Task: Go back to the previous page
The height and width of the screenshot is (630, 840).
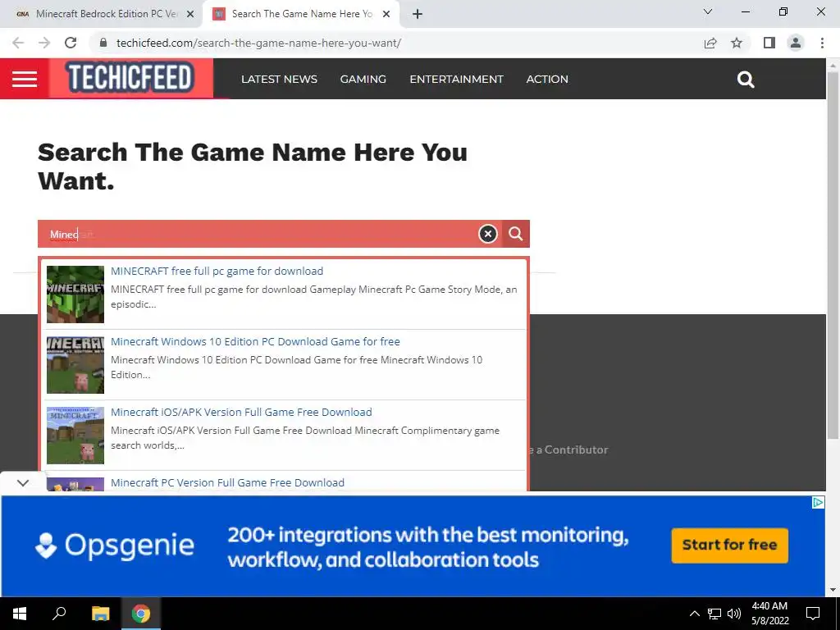Action: click(18, 43)
